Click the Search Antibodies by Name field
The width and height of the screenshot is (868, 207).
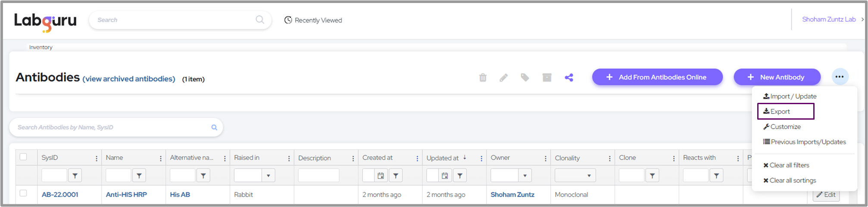112,127
